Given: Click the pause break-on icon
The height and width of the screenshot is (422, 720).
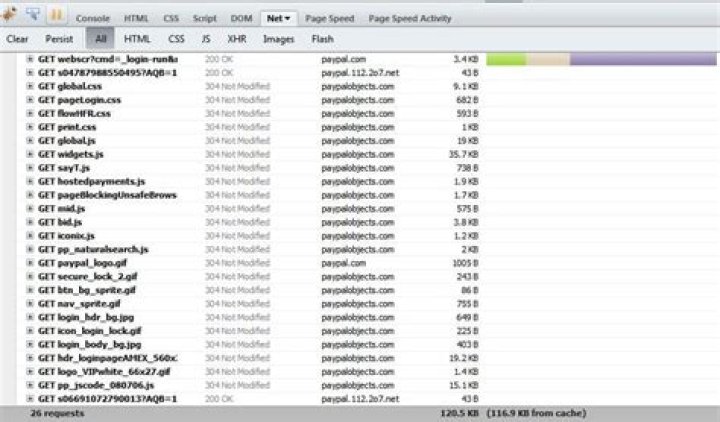Looking at the screenshot, I should 56,15.
